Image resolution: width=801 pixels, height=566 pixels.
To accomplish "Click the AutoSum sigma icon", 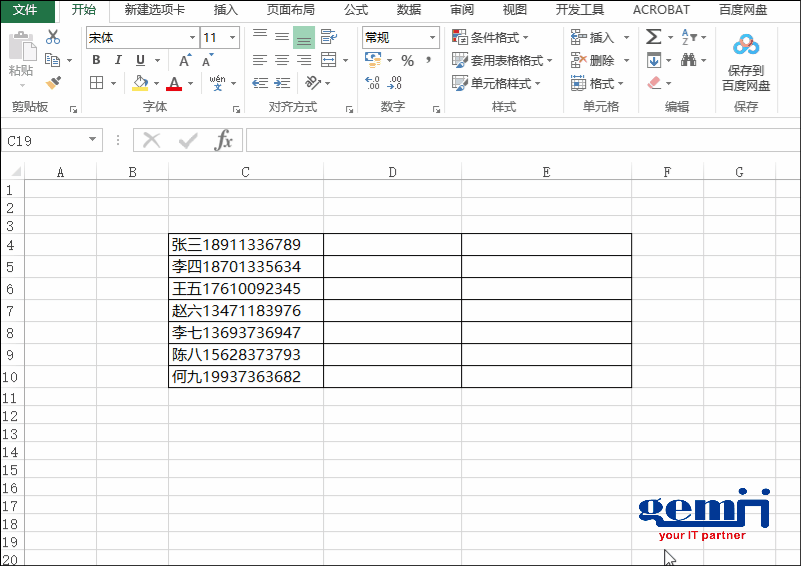I will pos(653,37).
